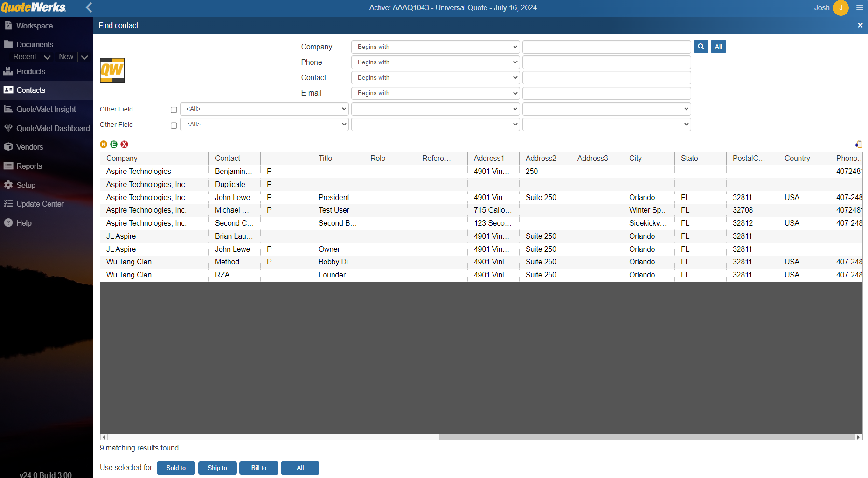
Task: Open the Company 'Begins with' dropdown
Action: point(435,47)
